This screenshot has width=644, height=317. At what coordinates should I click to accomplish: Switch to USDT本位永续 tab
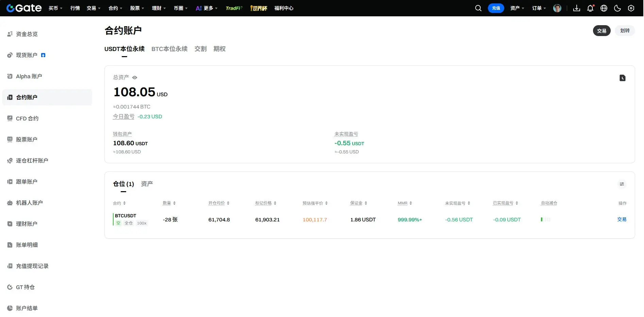[124, 49]
